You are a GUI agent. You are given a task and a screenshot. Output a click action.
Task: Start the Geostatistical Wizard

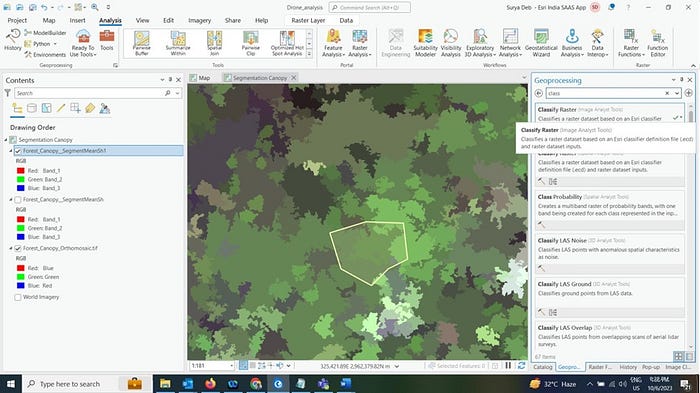[x=541, y=43]
